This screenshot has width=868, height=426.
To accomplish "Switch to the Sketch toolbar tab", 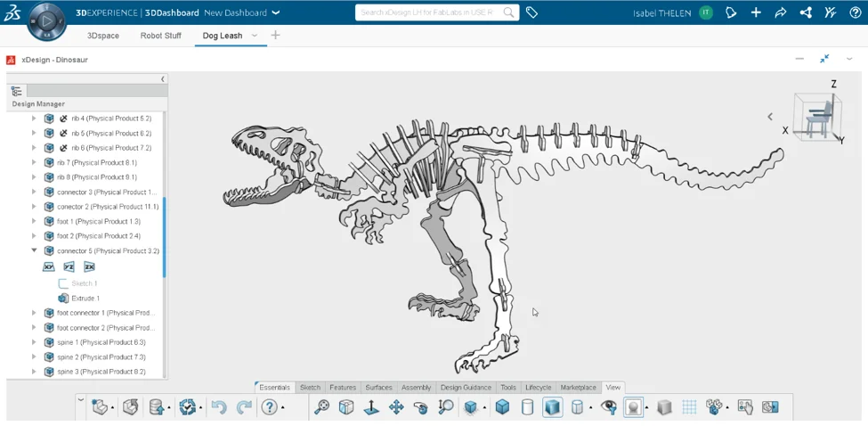I will coord(310,388).
